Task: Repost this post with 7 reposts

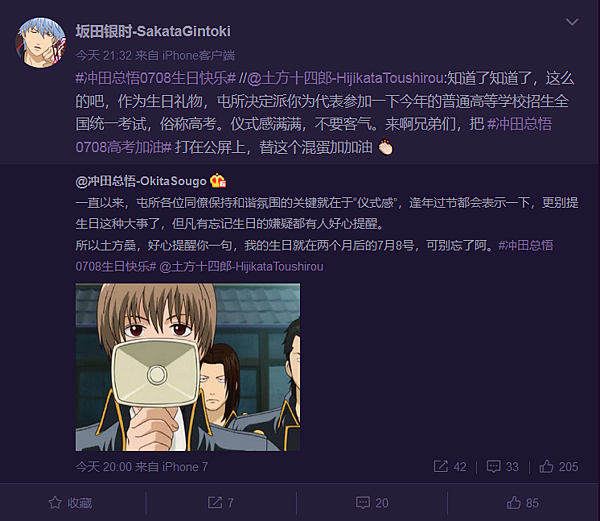Action: pos(221,503)
